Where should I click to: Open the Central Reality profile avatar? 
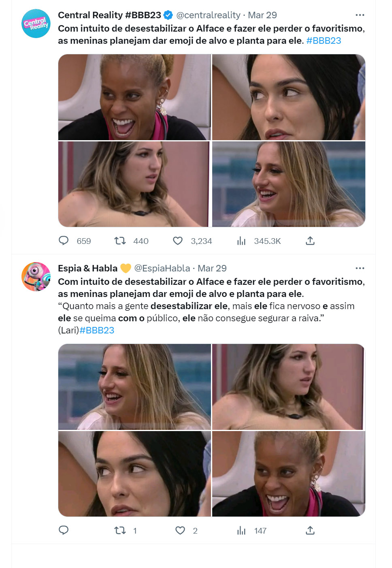point(36,23)
